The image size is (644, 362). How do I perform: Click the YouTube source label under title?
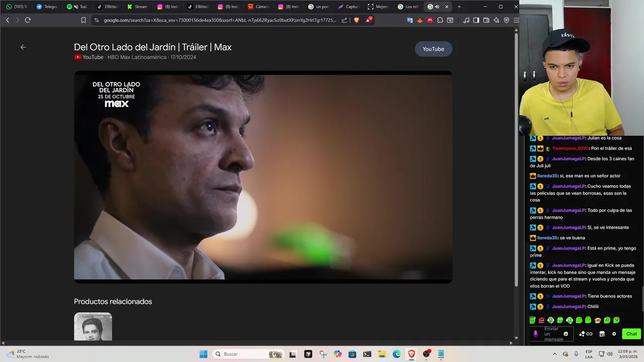tap(89, 57)
